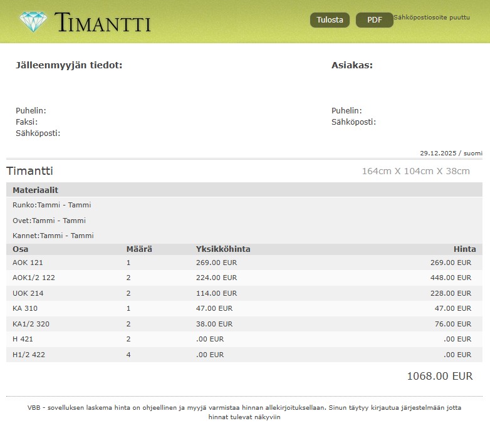Click the H1/2 422 part name
Image resolution: width=490 pixels, height=448 pixels.
point(29,355)
